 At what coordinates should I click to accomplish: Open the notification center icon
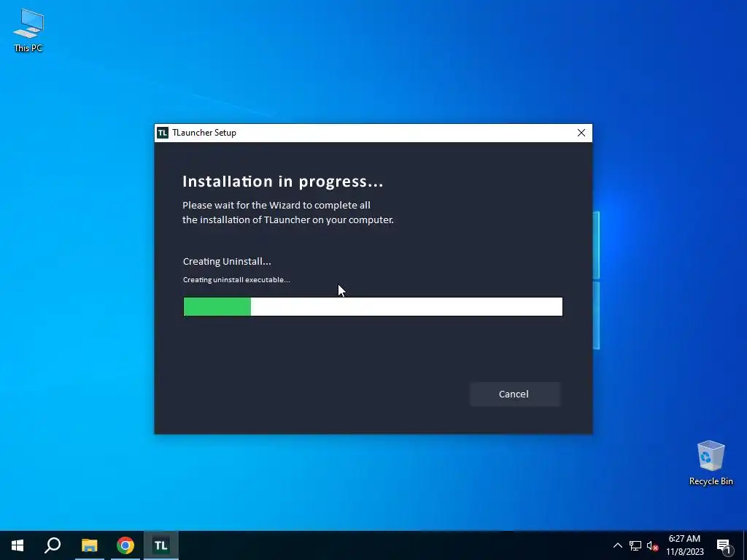tap(724, 545)
